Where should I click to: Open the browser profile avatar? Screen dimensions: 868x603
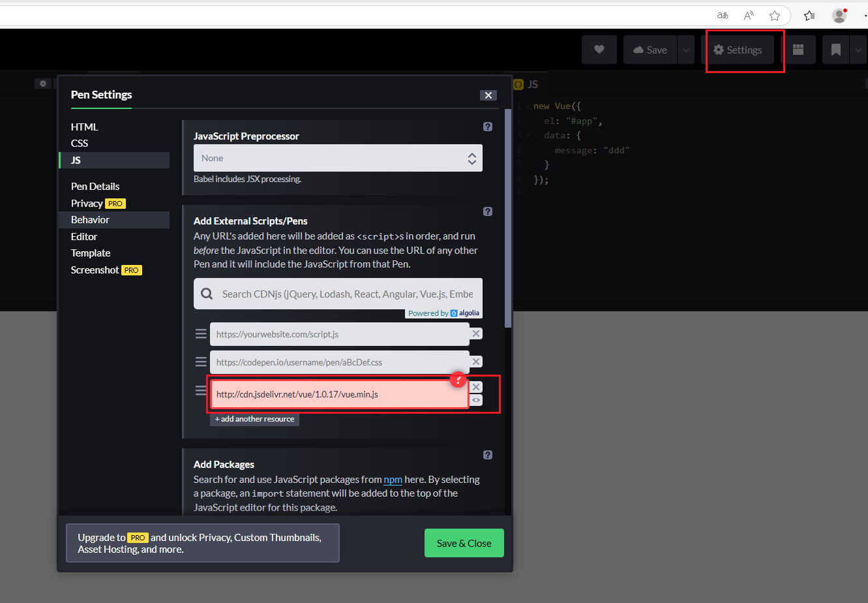point(839,16)
